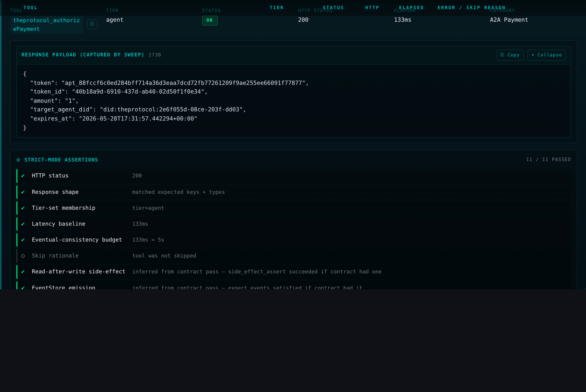The height and width of the screenshot is (392, 586).
Task: Click the checkmark on Eventual-consistency budget assertion
Action: [x=23, y=240]
